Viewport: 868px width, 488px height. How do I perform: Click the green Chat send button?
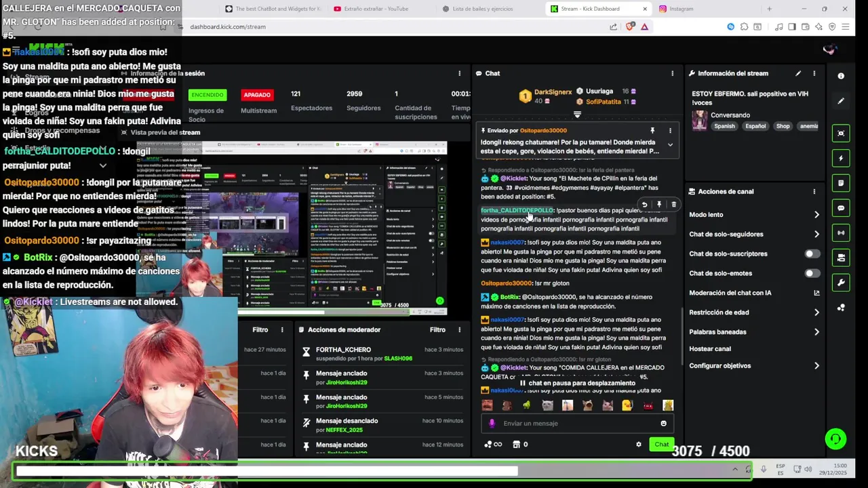661,445
